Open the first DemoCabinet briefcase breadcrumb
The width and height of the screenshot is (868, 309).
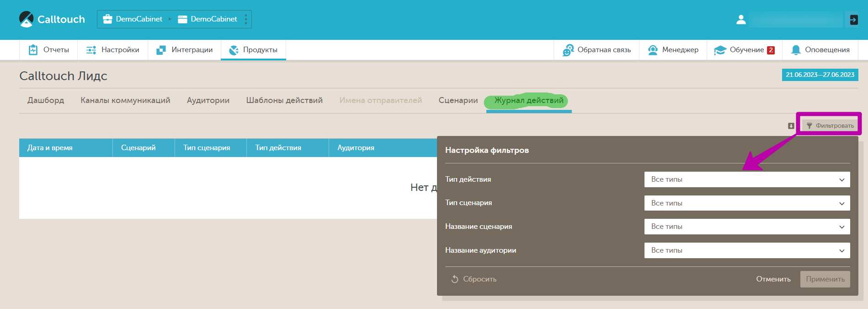point(133,19)
